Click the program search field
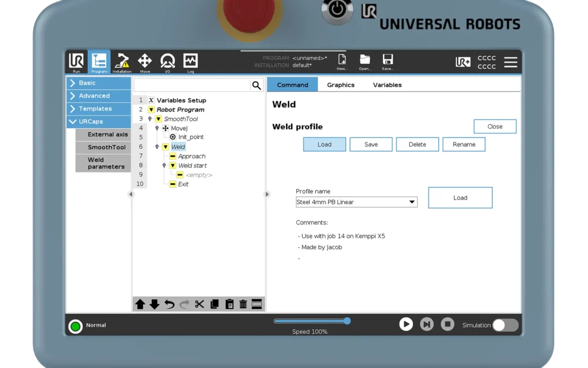 point(192,85)
